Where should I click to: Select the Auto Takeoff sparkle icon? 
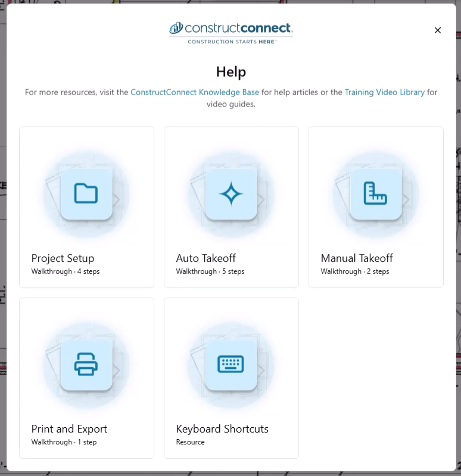[x=231, y=194]
